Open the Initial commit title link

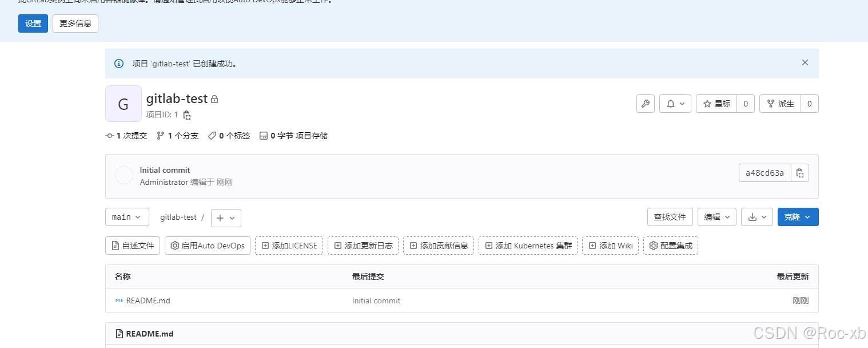point(165,170)
